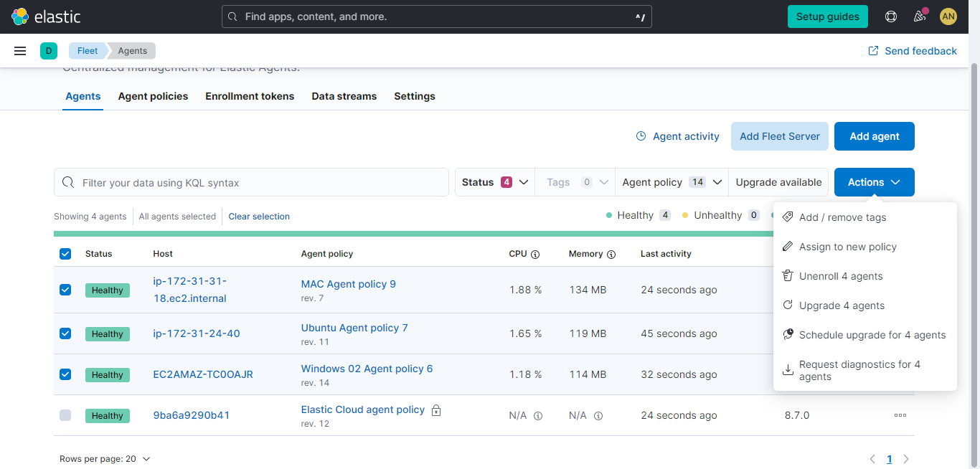Click the info icon beside CPU N/A

pos(538,416)
